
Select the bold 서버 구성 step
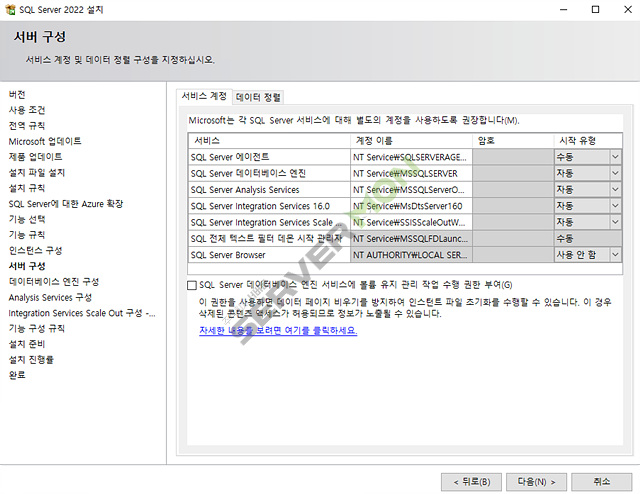click(x=27, y=266)
